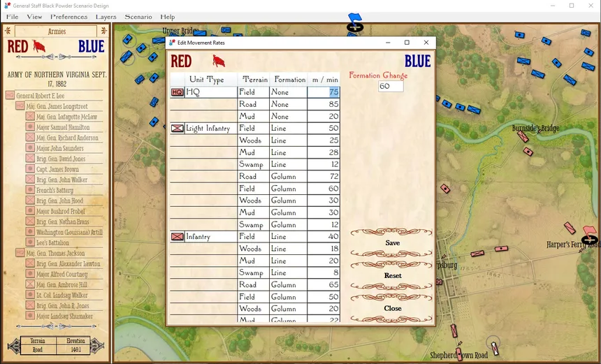Viewport: 601px width, 364px height.
Task: Select Washington (Louisiana) Artillery in tree
Action: [69, 232]
